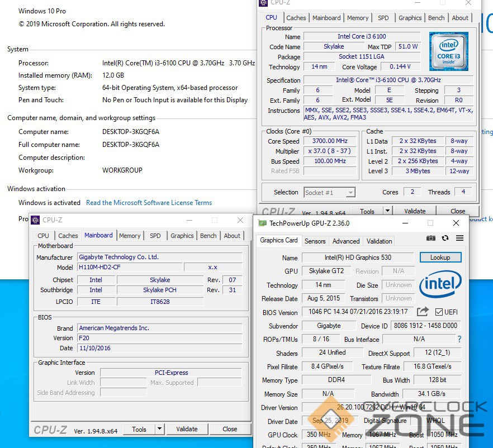The image size is (493, 448).
Task: Click BIOS Date value 11/10/2016
Action: (x=160, y=348)
